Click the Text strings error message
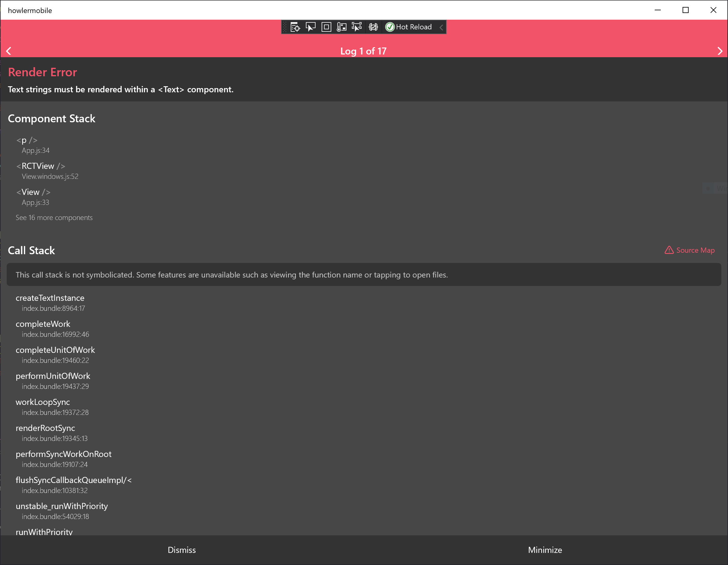728x565 pixels. coord(121,89)
